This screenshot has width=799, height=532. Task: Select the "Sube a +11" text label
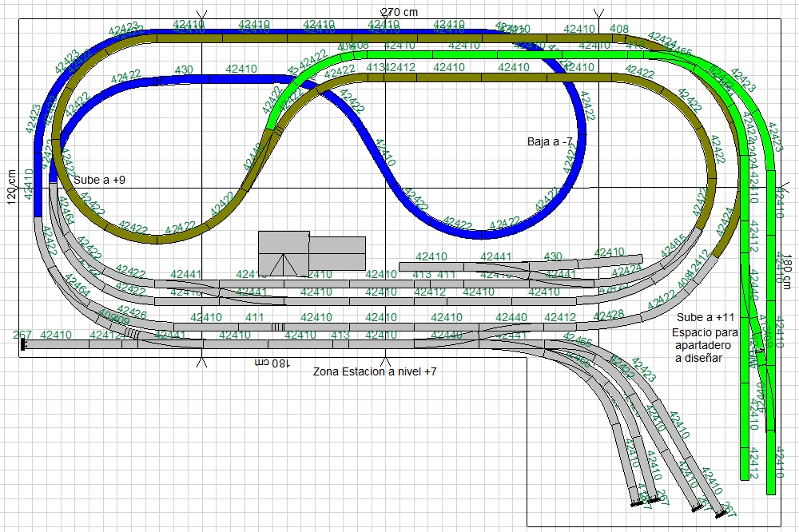click(x=706, y=317)
